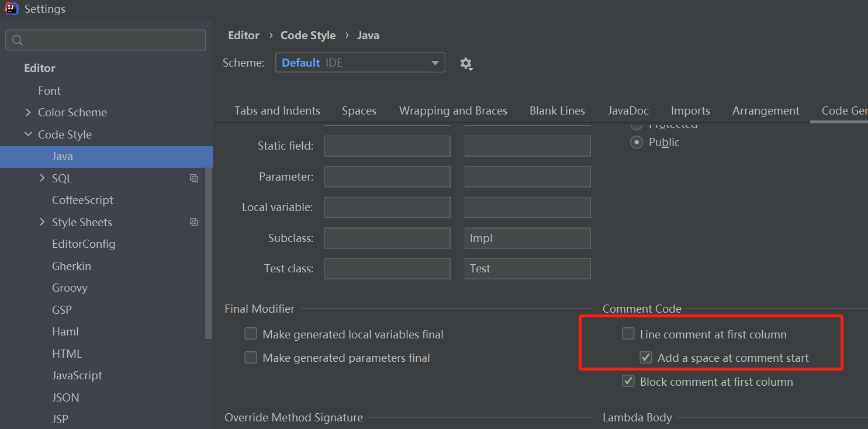868x429 pixels.
Task: Select Font in settings tree
Action: [x=49, y=91]
